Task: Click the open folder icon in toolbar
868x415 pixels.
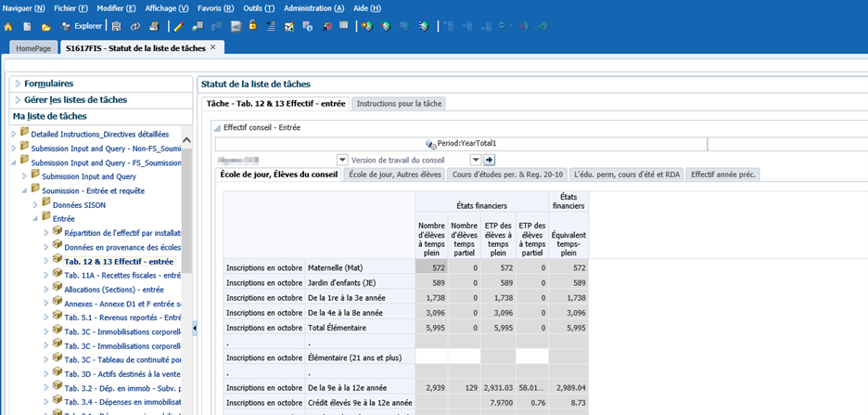Action: coord(47,26)
